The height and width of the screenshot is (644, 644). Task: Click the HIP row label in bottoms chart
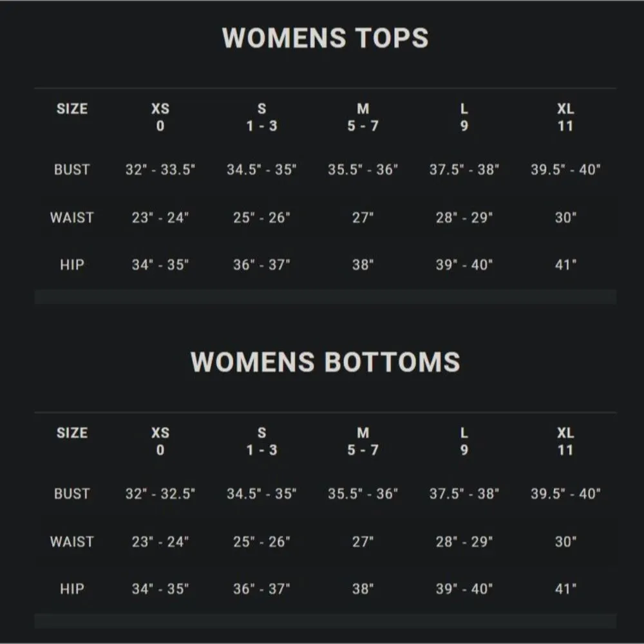[x=71, y=589]
